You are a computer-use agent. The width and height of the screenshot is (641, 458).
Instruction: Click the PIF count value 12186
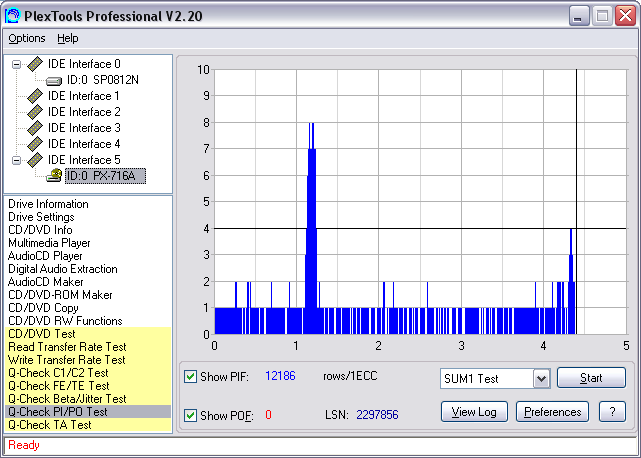tap(280, 376)
